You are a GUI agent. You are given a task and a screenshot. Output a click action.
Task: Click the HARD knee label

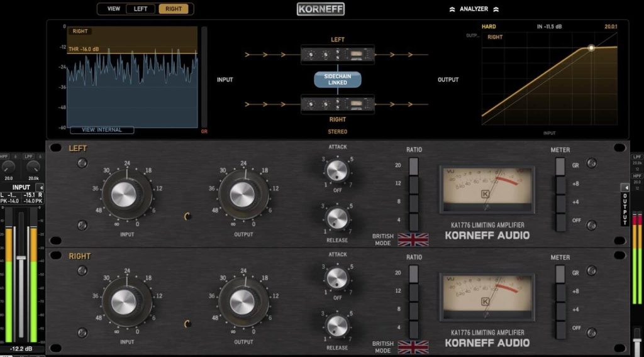[x=489, y=26]
